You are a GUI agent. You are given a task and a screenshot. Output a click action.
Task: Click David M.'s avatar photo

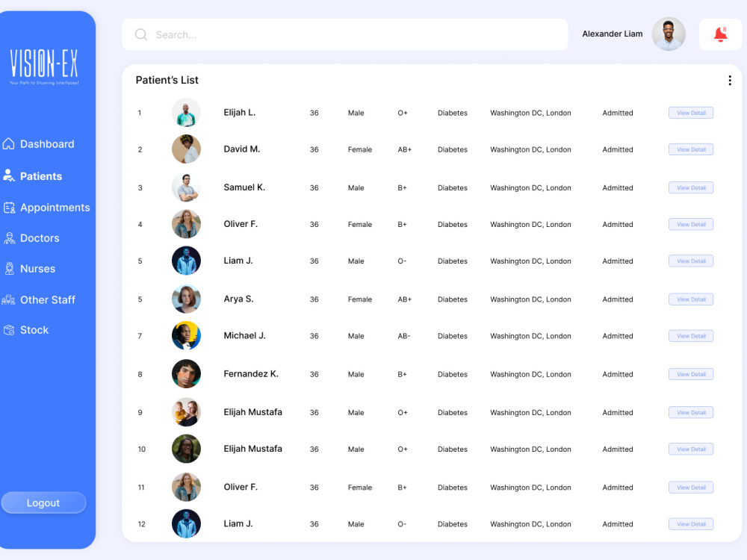click(x=186, y=149)
